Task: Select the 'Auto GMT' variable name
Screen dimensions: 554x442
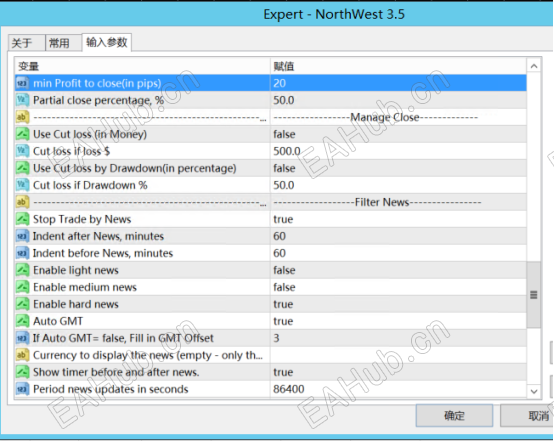Action: pyautogui.click(x=58, y=321)
